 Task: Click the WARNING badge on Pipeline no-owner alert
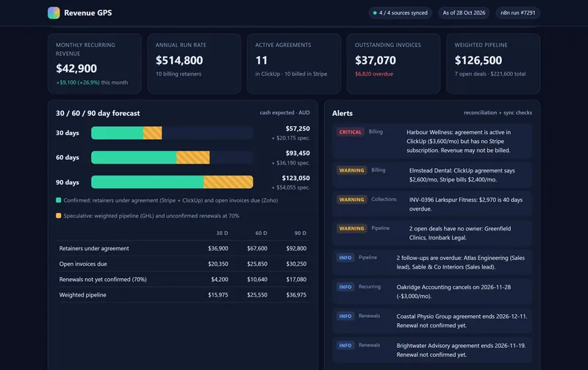(351, 228)
